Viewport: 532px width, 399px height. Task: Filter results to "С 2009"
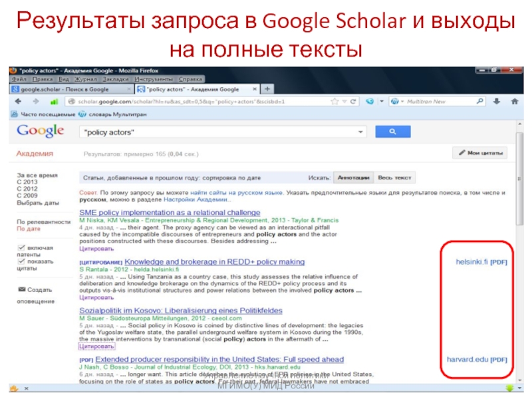27,196
